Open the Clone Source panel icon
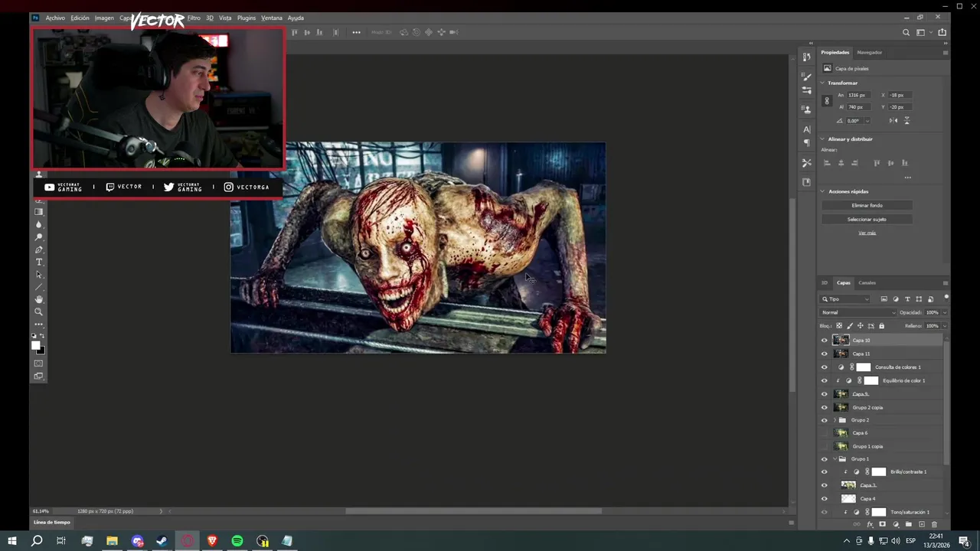 click(806, 109)
